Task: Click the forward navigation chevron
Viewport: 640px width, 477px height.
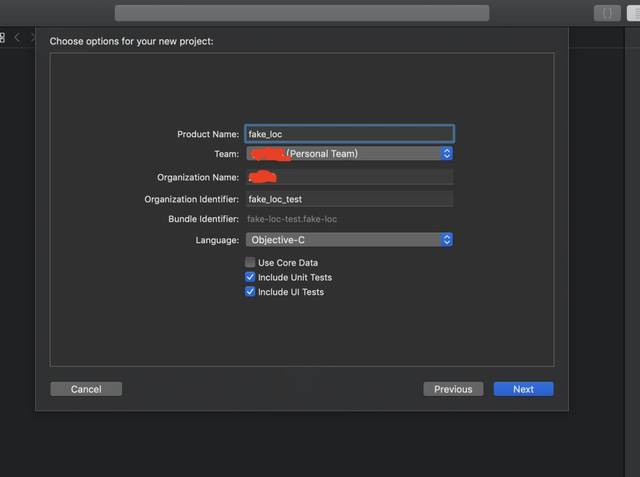Action: (x=32, y=37)
